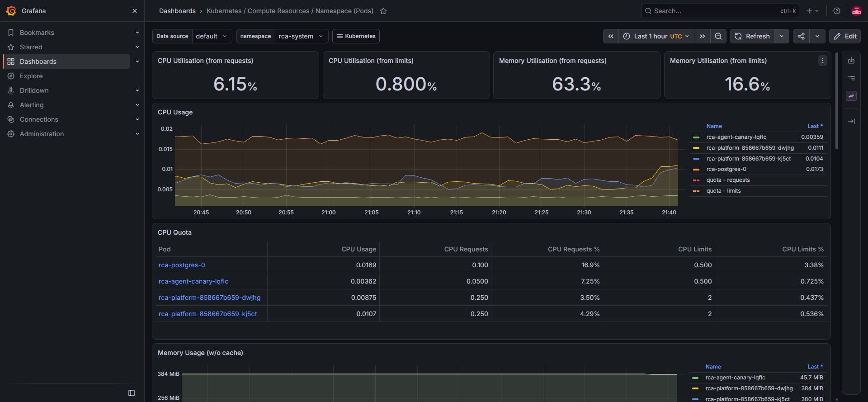Open the share options dropdown arrow
The image size is (868, 402).
point(817,36)
